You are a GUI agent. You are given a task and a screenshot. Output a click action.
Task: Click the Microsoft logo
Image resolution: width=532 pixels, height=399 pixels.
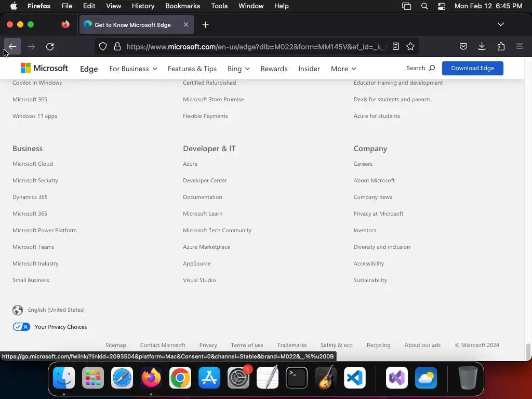45,68
